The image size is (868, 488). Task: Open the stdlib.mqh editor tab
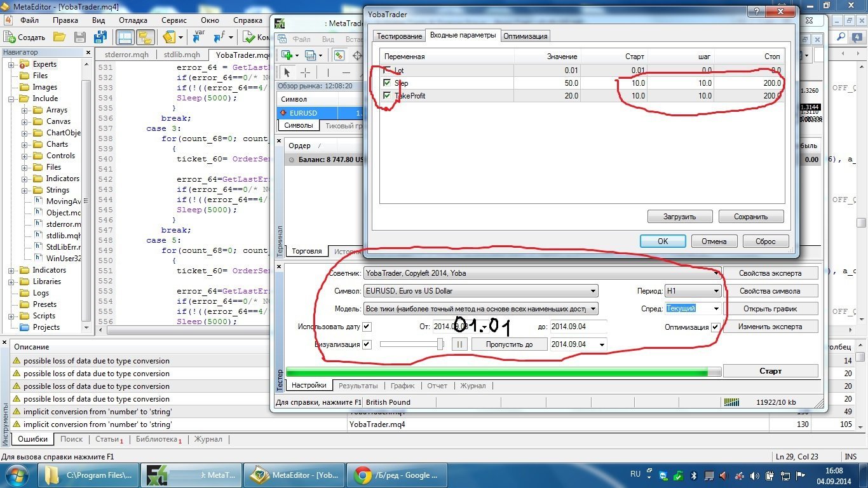182,55
